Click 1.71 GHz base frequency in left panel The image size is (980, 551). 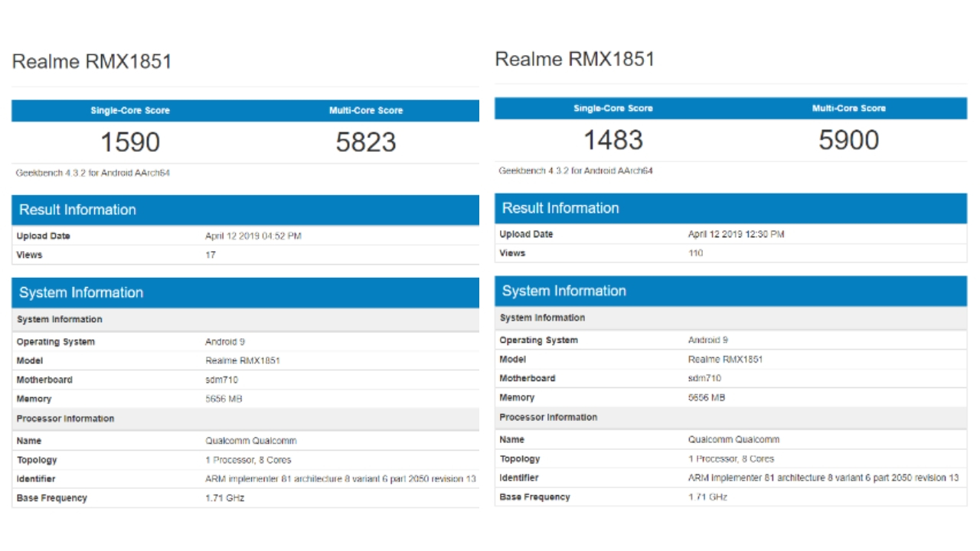(x=225, y=498)
